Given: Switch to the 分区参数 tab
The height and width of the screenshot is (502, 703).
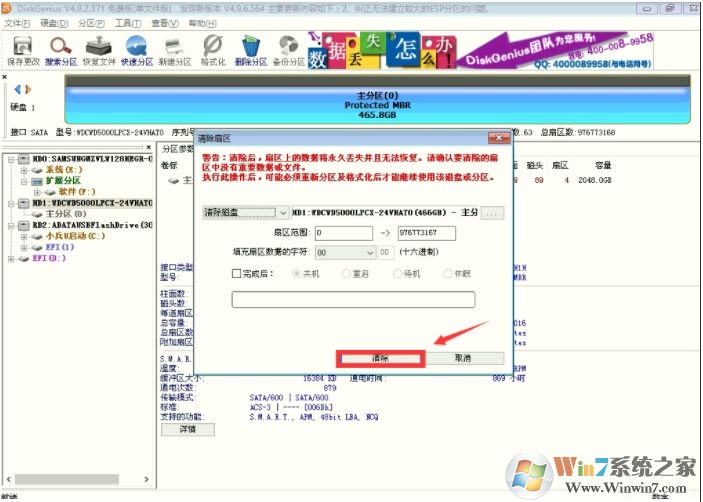Looking at the screenshot, I should click(x=178, y=149).
